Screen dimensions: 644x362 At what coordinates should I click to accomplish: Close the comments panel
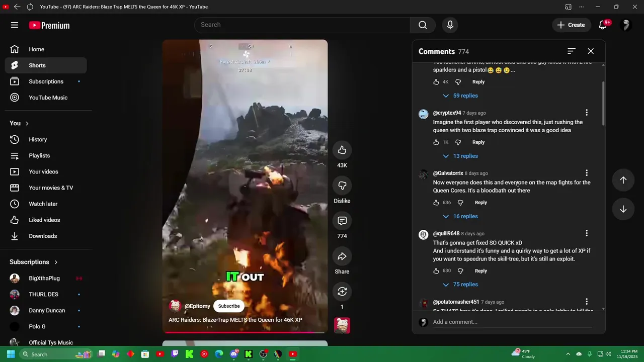[x=591, y=51]
